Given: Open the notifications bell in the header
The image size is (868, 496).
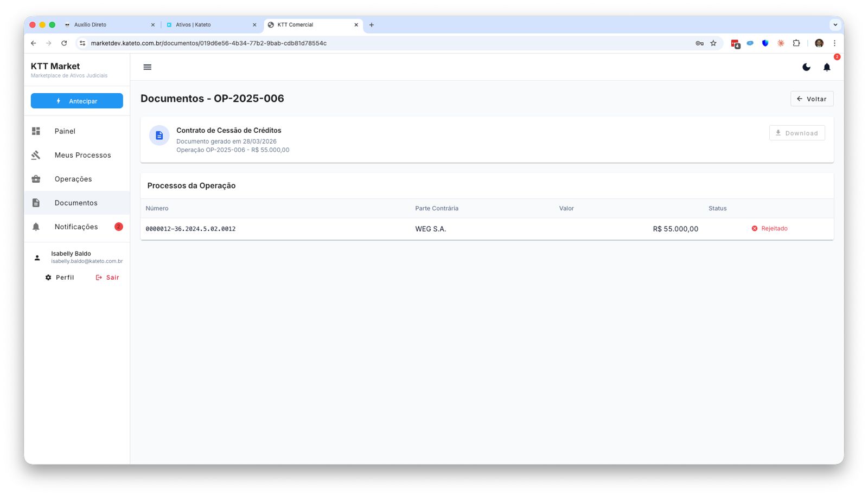Looking at the screenshot, I should [826, 67].
